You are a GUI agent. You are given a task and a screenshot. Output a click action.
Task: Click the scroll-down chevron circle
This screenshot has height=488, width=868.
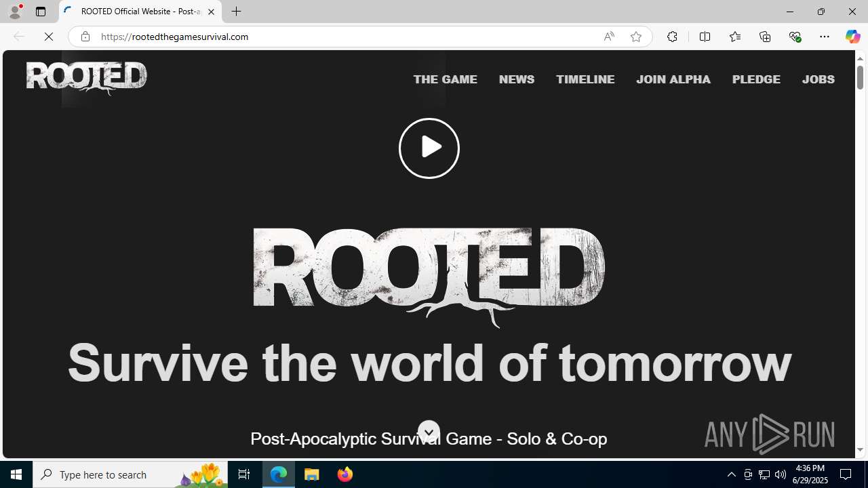pyautogui.click(x=429, y=432)
